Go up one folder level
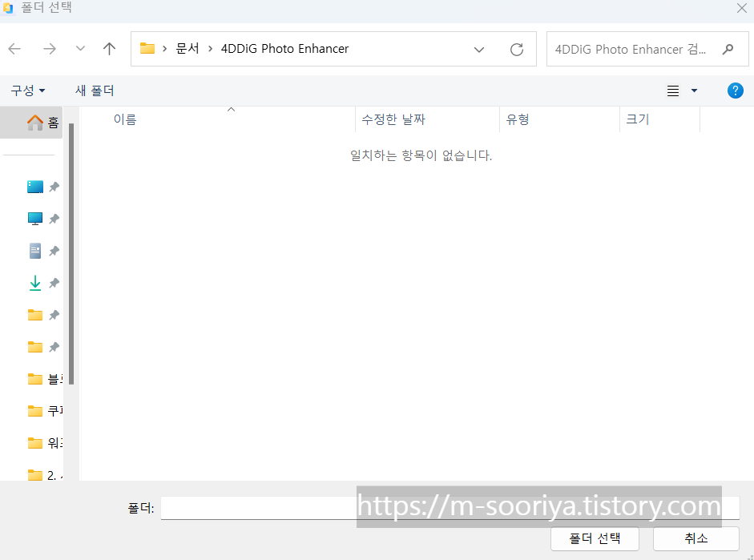The image size is (754, 560). pyautogui.click(x=109, y=49)
